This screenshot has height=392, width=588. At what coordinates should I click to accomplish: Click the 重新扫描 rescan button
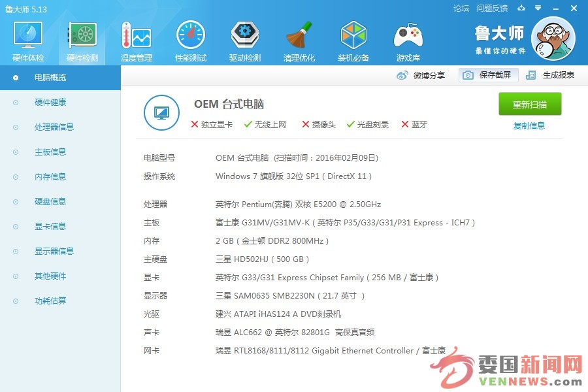[530, 104]
